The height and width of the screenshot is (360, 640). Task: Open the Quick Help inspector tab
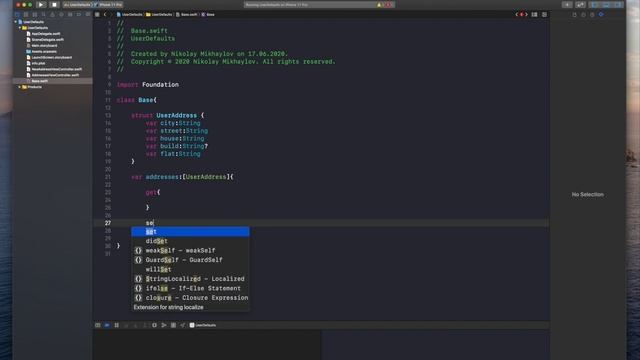[x=592, y=15]
